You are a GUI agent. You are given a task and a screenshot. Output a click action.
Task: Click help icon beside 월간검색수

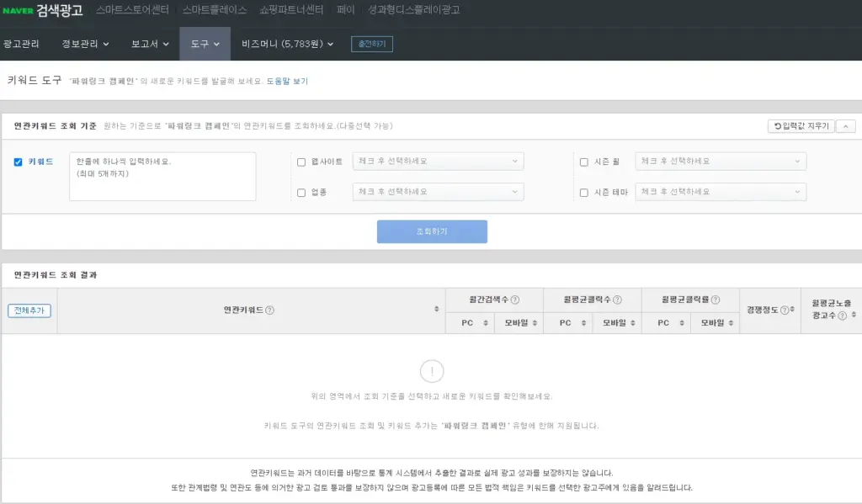click(515, 300)
